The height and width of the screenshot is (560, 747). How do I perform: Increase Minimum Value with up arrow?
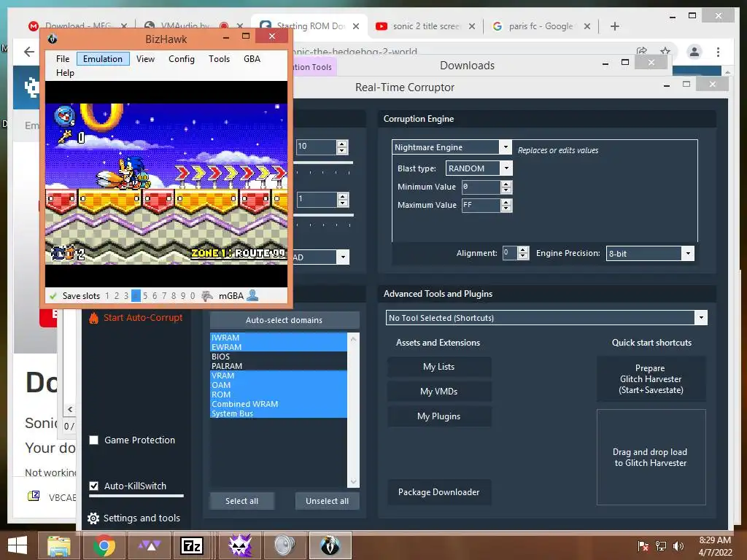(506, 183)
